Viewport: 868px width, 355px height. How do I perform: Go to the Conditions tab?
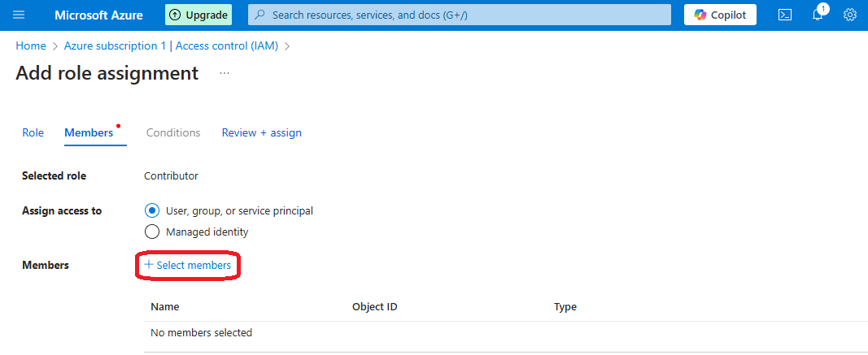click(173, 132)
